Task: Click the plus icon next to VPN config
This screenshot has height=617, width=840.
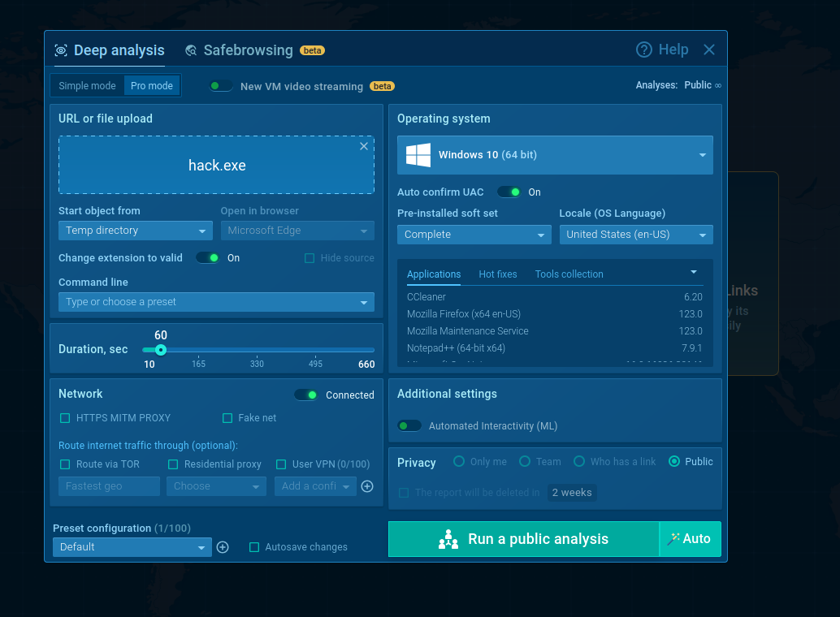Action: [x=367, y=486]
